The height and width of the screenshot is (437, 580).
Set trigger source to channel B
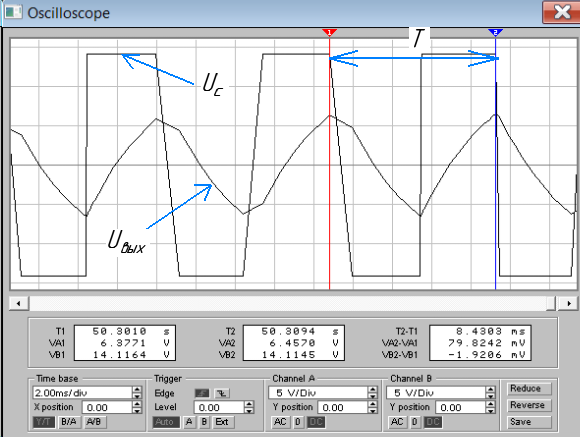click(204, 422)
